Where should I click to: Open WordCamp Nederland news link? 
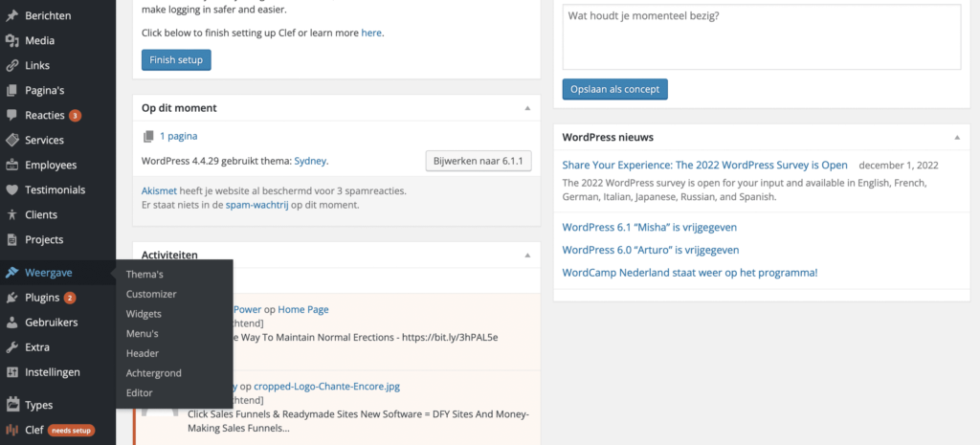point(690,273)
